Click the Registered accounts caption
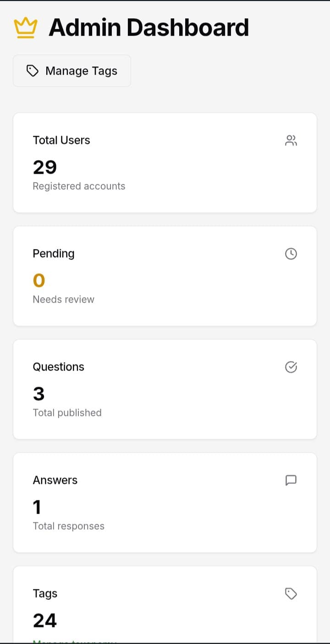 point(79,186)
